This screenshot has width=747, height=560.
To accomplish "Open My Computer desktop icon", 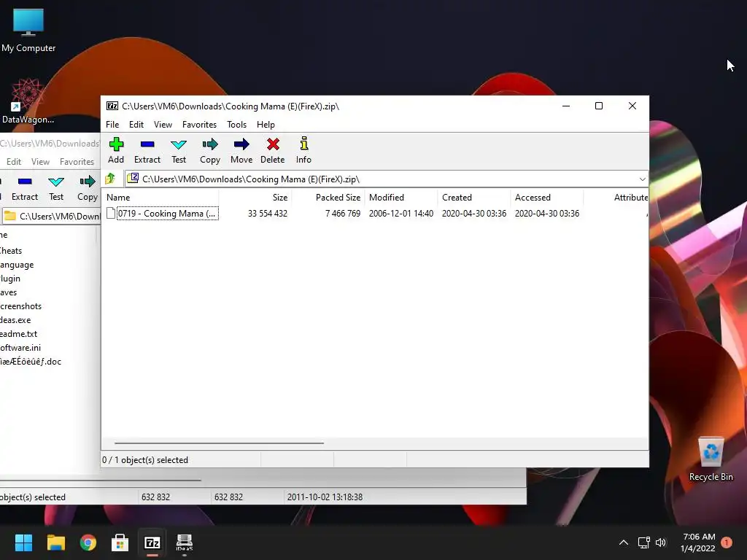I will point(28,31).
